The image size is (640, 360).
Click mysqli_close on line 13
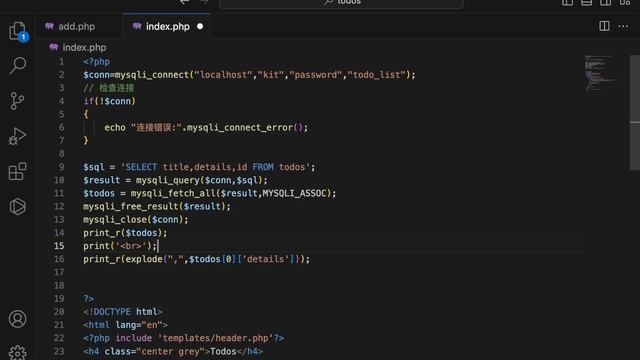coord(115,220)
